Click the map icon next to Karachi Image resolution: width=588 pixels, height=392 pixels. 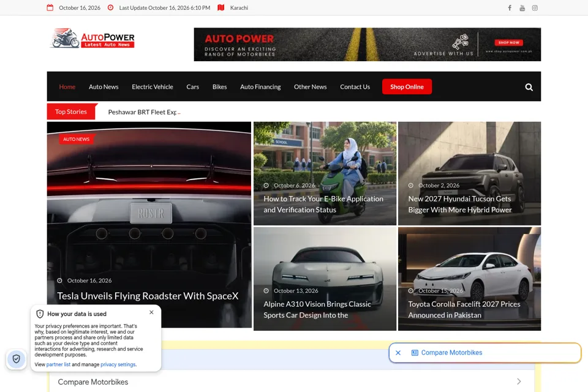point(221,7)
